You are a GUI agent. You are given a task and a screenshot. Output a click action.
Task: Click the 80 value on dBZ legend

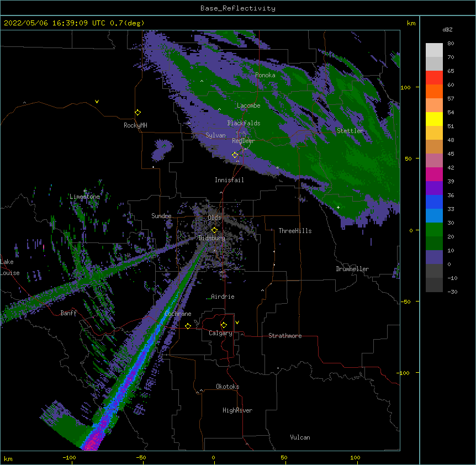[x=451, y=44]
